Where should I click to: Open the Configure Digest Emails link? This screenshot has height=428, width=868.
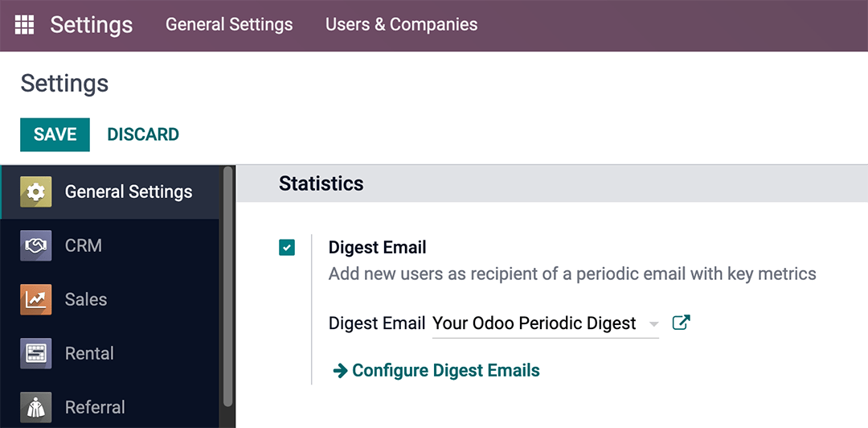coord(445,371)
